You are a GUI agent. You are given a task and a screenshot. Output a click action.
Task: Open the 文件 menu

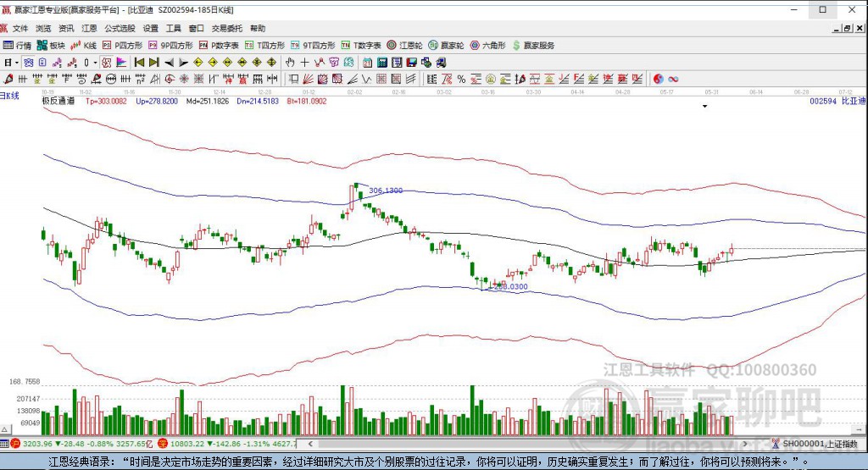pyautogui.click(x=20, y=28)
